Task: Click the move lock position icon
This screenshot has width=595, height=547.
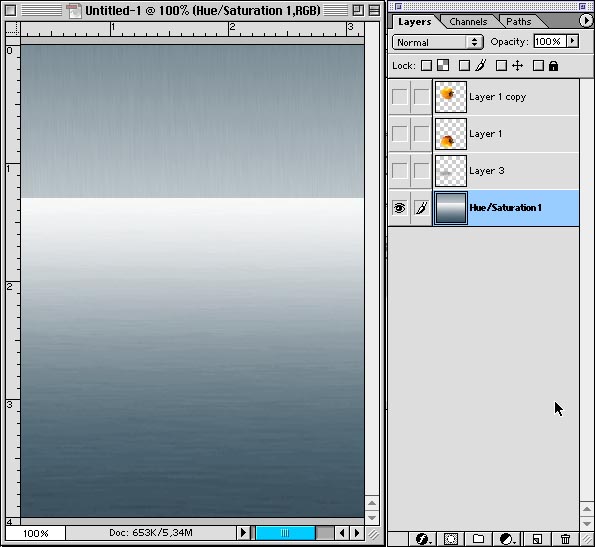Action: point(517,66)
